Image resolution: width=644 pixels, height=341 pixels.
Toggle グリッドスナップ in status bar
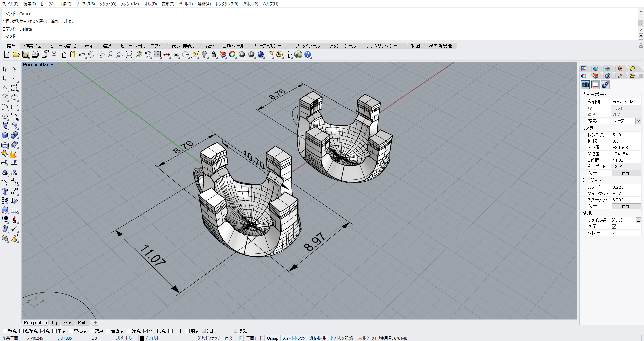pyautogui.click(x=208, y=338)
